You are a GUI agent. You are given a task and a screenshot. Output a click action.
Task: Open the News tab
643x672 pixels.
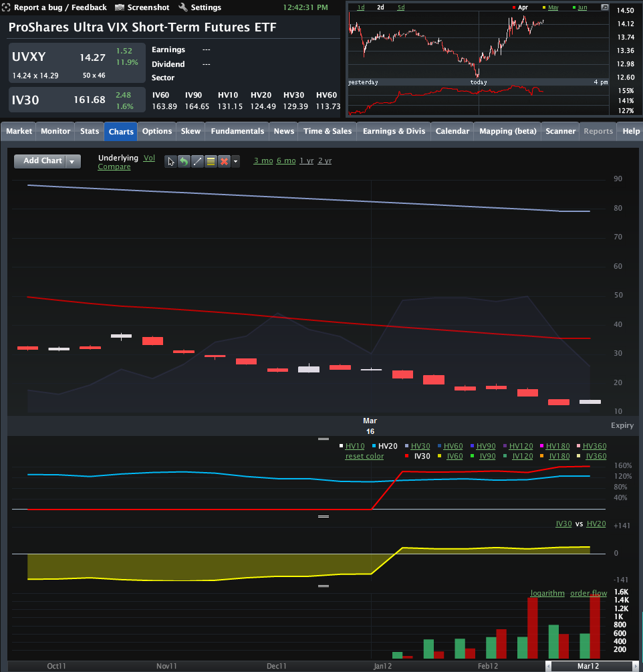(284, 131)
